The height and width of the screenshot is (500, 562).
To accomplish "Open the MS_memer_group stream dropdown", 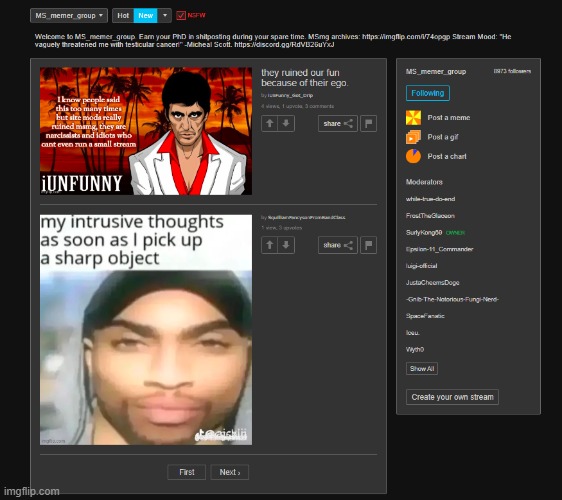I will (69, 16).
